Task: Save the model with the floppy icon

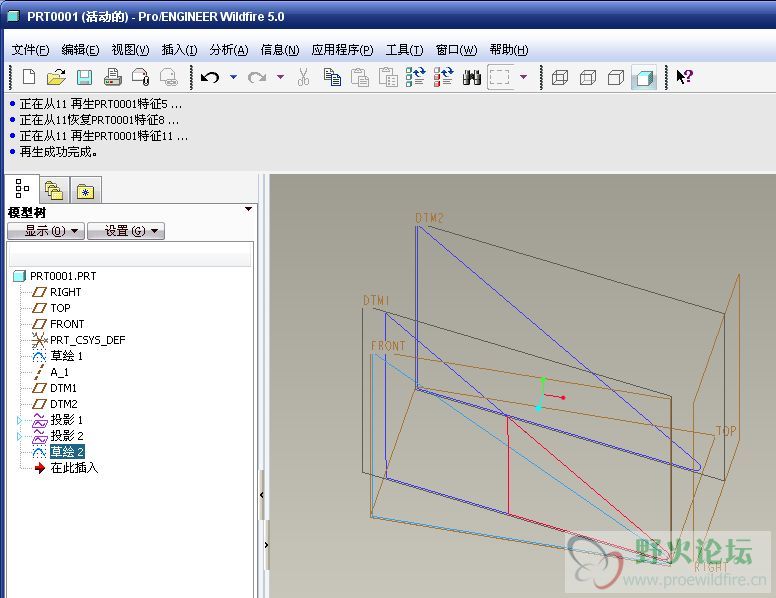Action: tap(85, 77)
